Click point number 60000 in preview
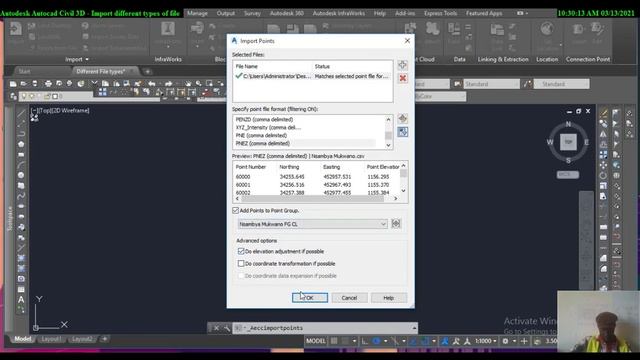The image size is (640, 360). [243, 177]
